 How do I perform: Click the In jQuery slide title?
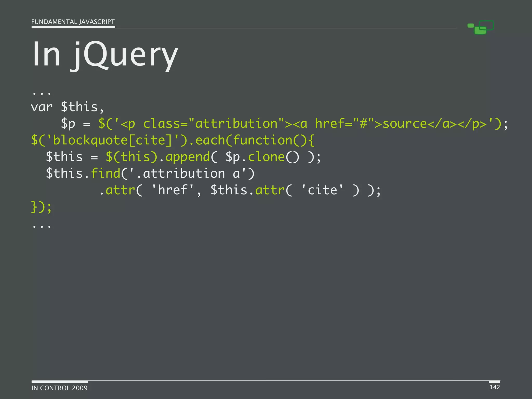tap(105, 54)
